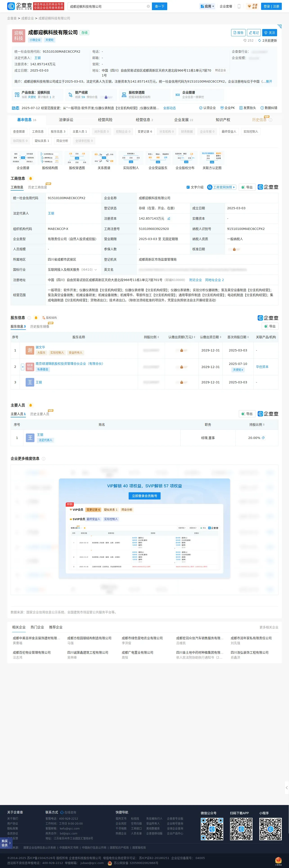Open the 历史股东镜像 sub-tab
The height and width of the screenshot is (868, 289).
pos(40,326)
